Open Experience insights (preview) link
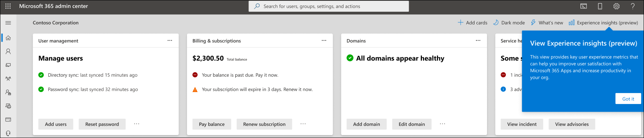 pyautogui.click(x=607, y=23)
